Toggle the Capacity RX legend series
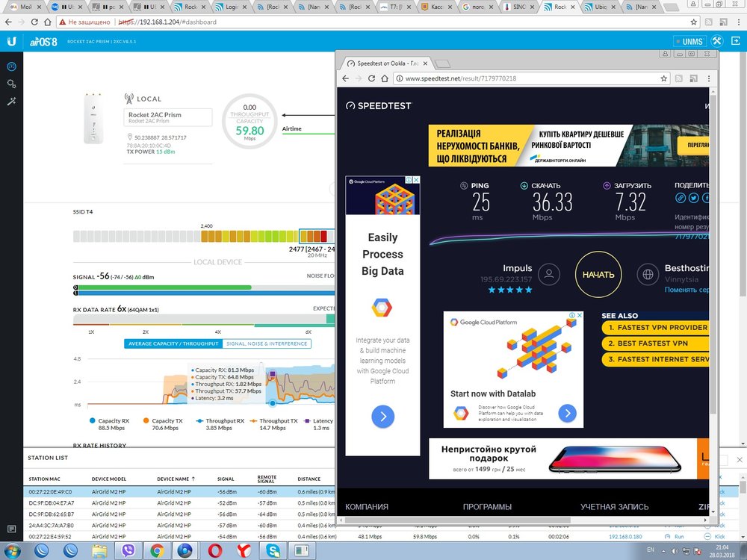The width and height of the screenshot is (747, 560). click(114, 421)
